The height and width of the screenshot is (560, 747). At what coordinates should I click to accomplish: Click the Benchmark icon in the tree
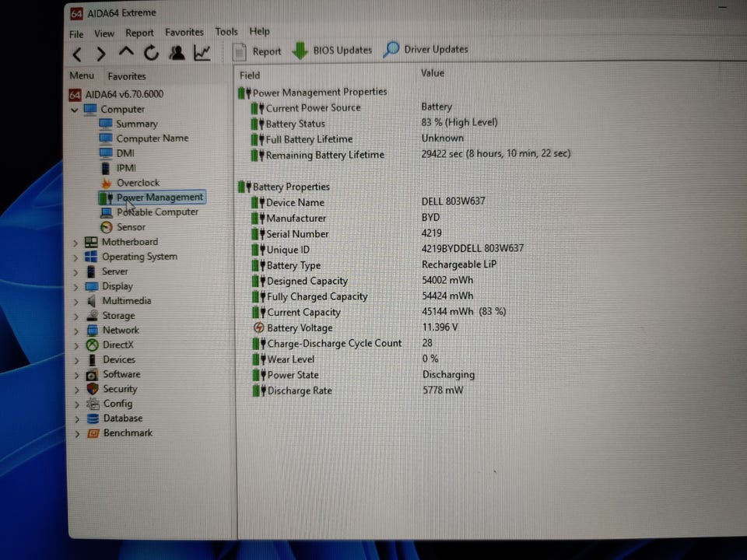(x=93, y=433)
